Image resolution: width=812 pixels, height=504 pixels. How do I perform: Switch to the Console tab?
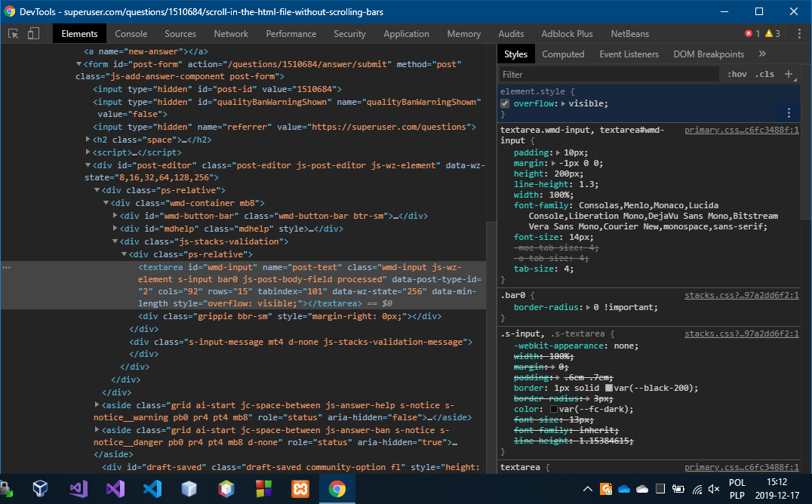(131, 34)
